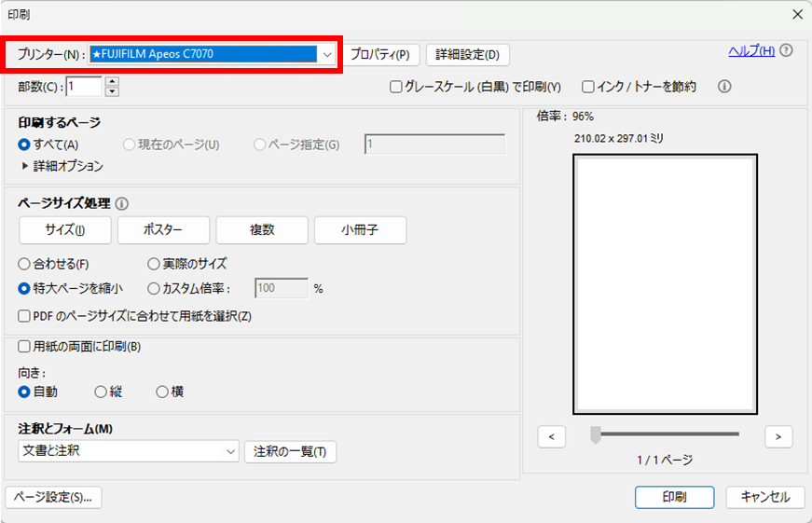The image size is (812, 523).
Task: Choose 合わせる(F) fit option
Action: (x=24, y=264)
